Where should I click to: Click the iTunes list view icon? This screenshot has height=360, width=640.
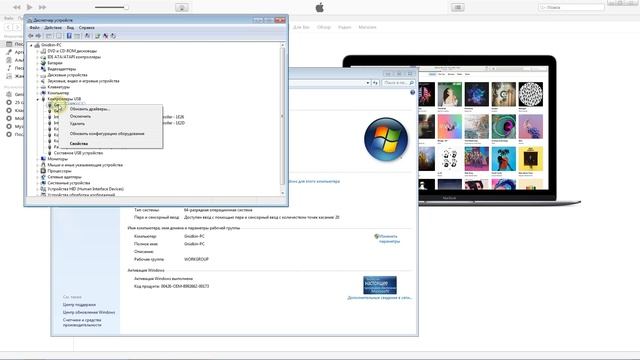point(458,7)
